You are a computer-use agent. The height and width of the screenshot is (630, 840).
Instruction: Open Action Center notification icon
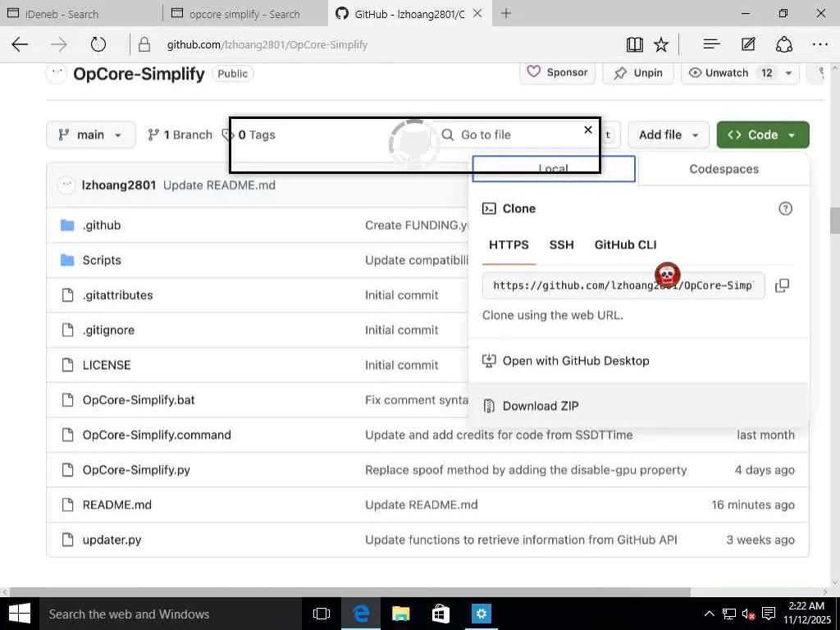point(769,614)
